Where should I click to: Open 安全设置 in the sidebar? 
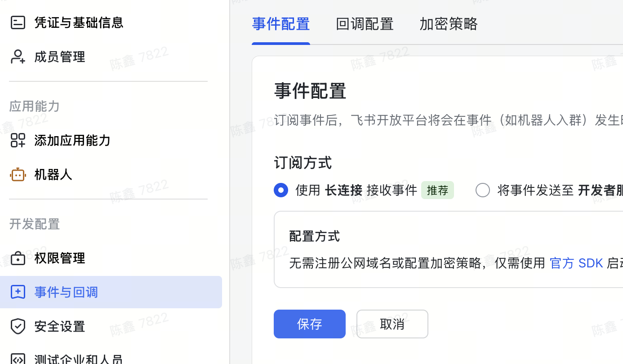point(60,326)
